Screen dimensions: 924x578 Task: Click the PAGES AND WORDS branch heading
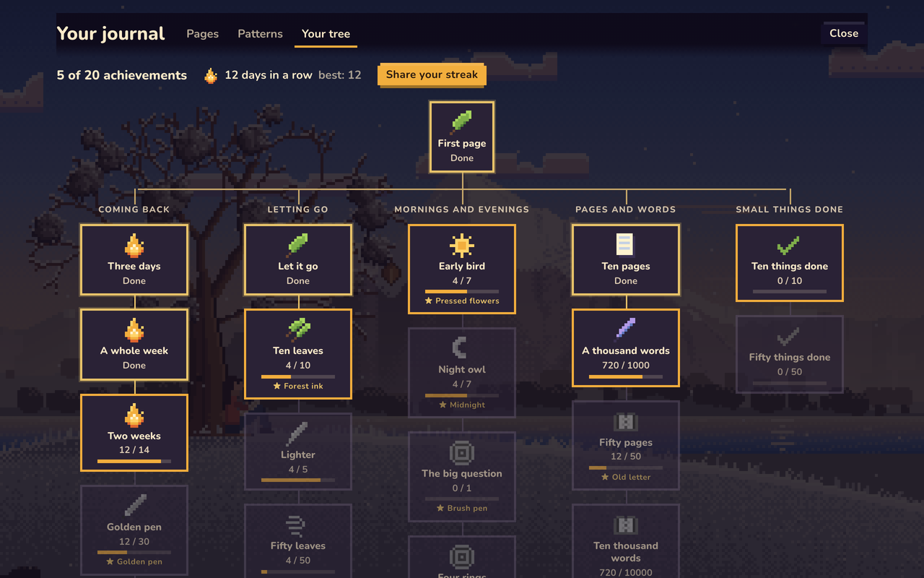[x=626, y=210]
